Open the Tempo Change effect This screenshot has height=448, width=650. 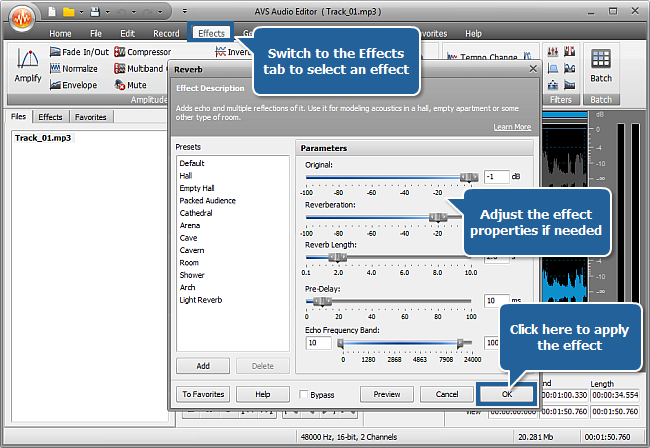tap(483, 56)
